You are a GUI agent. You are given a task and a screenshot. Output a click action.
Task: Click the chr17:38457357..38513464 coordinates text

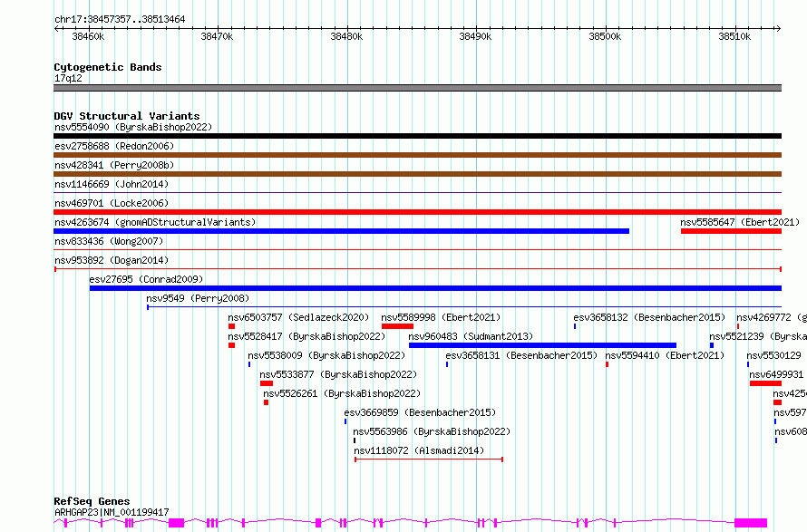pyautogui.click(x=120, y=19)
